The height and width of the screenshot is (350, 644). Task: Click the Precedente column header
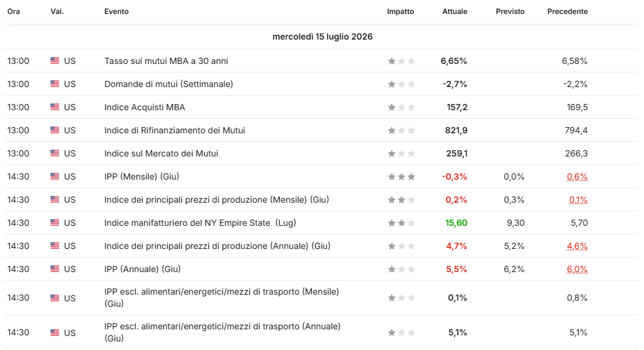click(567, 12)
